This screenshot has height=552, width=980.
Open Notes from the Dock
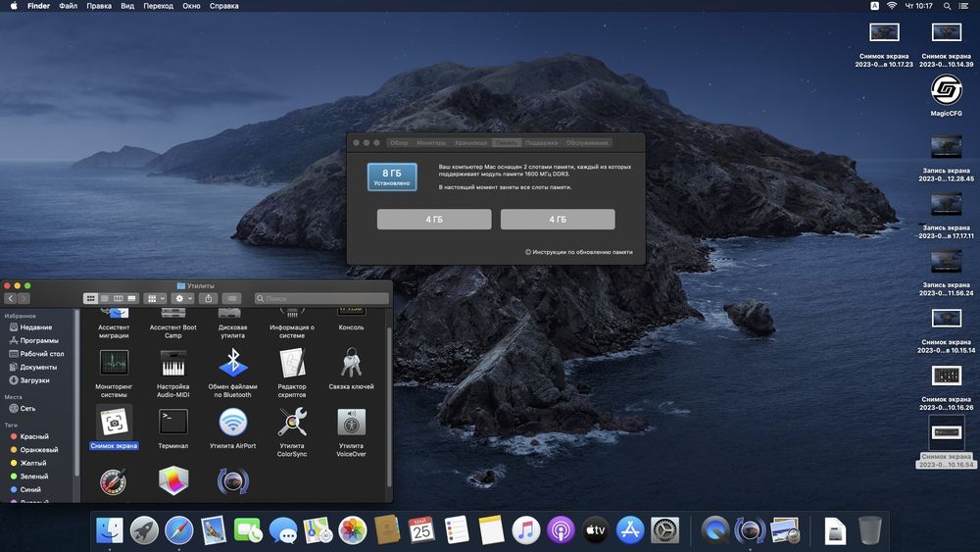(491, 530)
